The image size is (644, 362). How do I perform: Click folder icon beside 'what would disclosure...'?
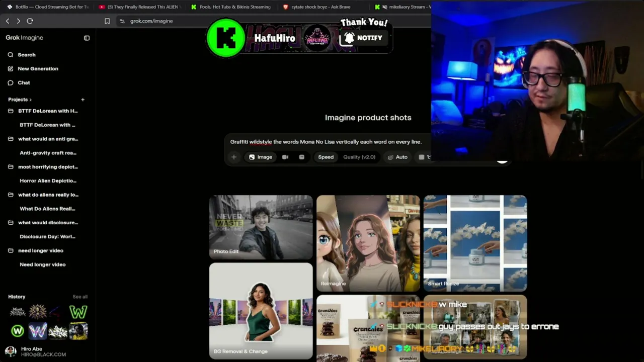(x=11, y=223)
